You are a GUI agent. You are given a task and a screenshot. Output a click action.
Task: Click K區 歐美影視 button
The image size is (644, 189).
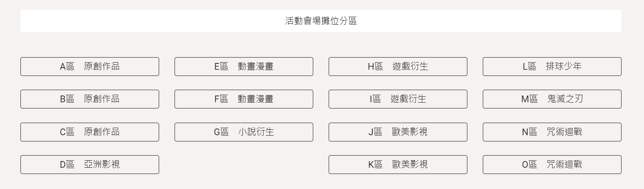click(x=398, y=164)
